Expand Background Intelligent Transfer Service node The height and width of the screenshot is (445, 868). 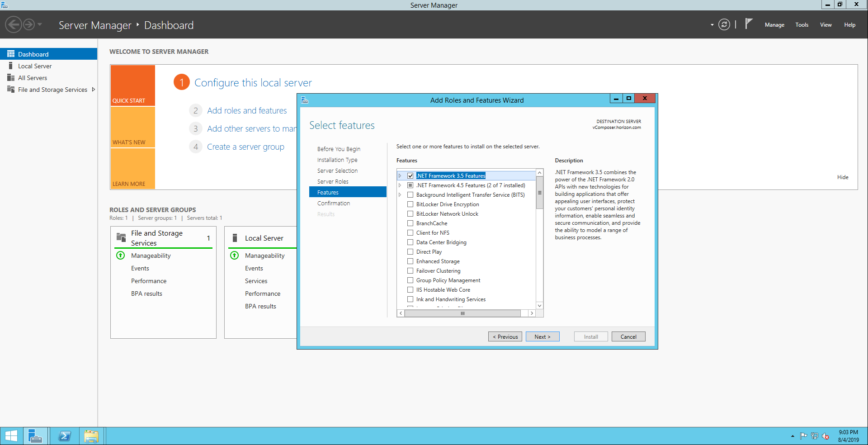point(400,195)
